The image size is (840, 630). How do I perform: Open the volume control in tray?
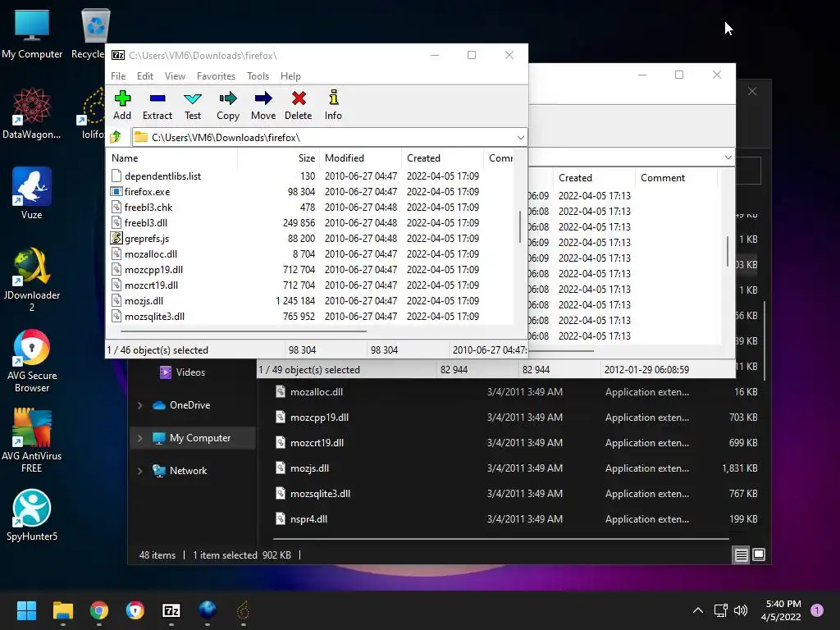(x=741, y=610)
